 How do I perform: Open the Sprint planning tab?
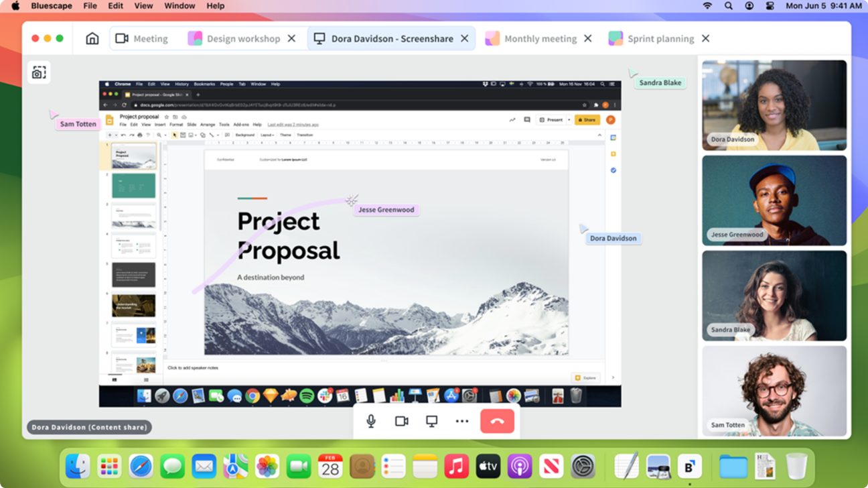tap(660, 39)
